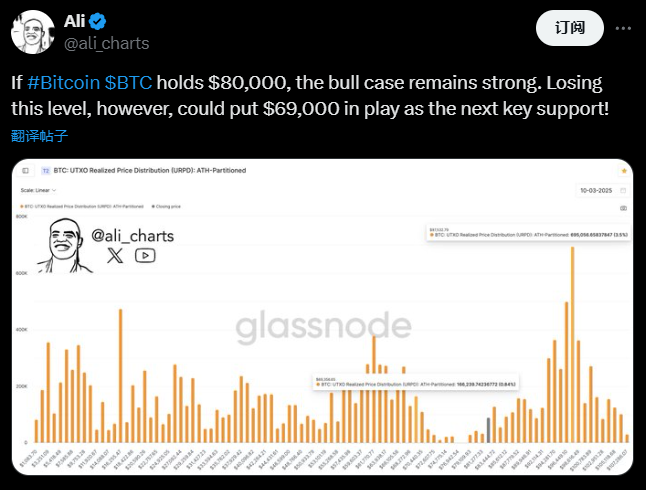Click the sidebar panel icon in chart header
646x490 pixels.
point(26,171)
